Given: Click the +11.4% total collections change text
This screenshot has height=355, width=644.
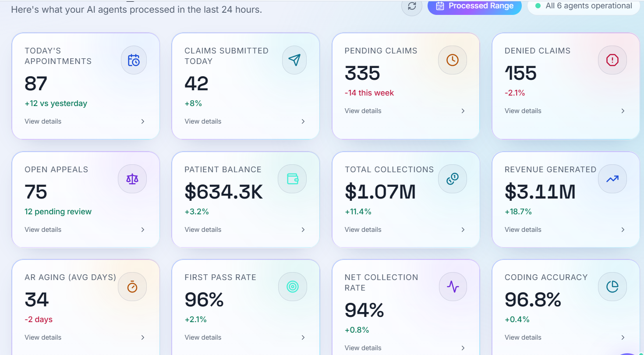Looking at the screenshot, I should tap(358, 212).
